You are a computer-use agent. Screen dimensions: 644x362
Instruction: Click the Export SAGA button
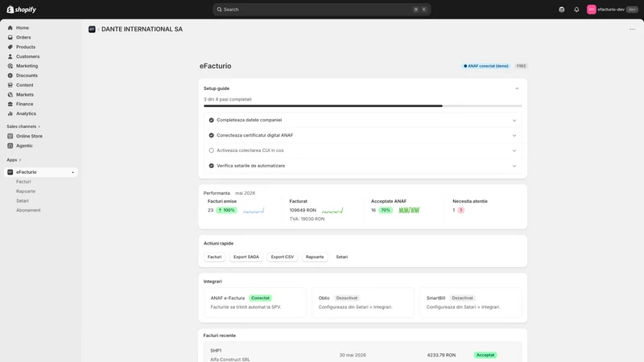pyautogui.click(x=246, y=257)
